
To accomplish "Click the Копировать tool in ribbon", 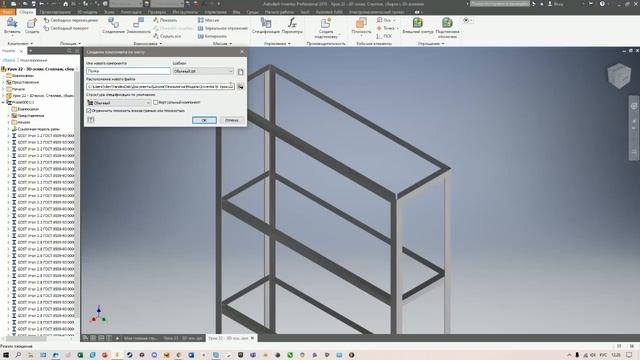I will click(x=212, y=36).
